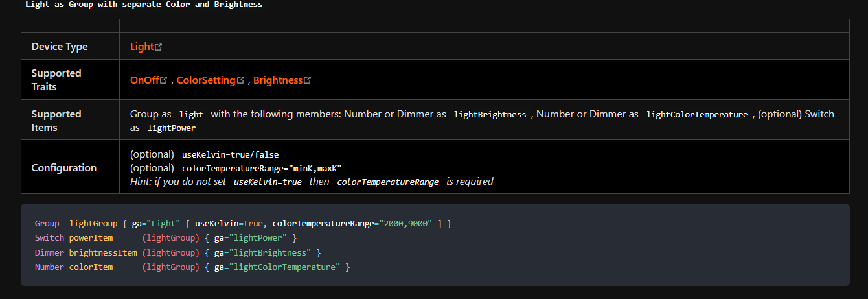
Task: Click external-link icon beside OnOff
Action: (164, 80)
